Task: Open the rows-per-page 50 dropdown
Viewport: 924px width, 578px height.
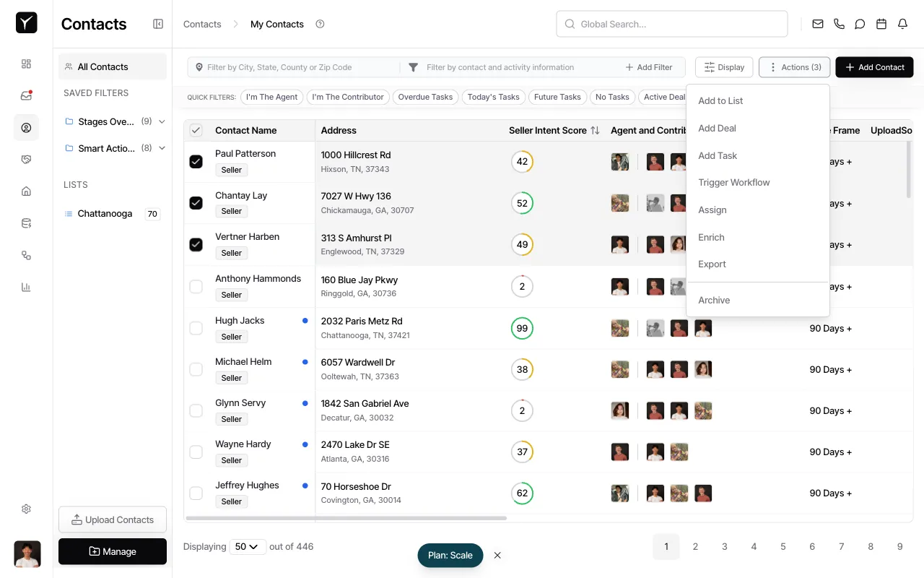Action: [247, 547]
